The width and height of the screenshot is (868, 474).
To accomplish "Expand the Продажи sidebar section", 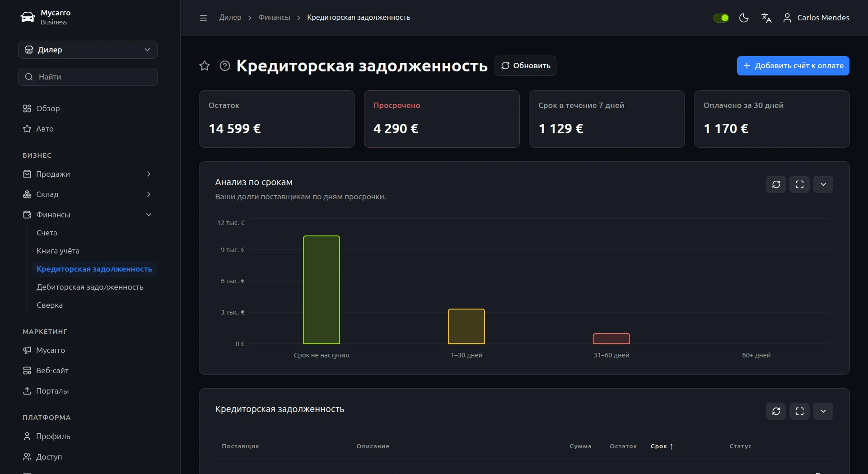I will pyautogui.click(x=88, y=174).
